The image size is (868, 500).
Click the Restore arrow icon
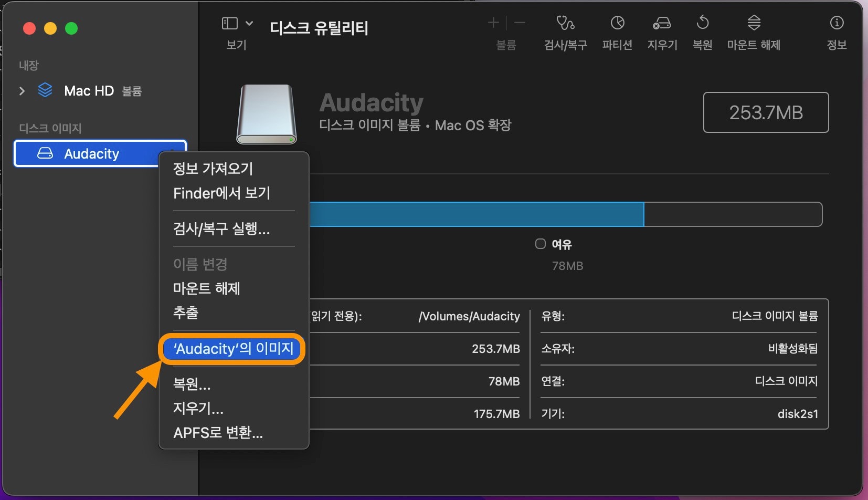[x=702, y=23]
